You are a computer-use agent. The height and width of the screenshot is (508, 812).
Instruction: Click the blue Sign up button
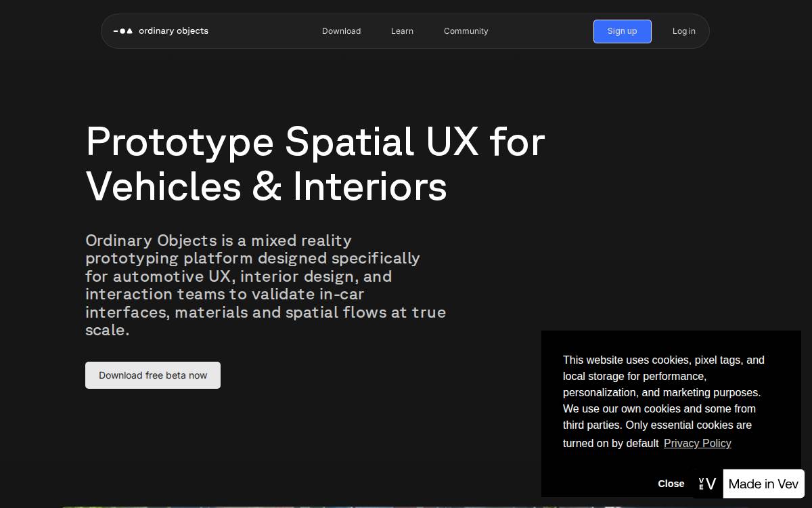point(623,31)
